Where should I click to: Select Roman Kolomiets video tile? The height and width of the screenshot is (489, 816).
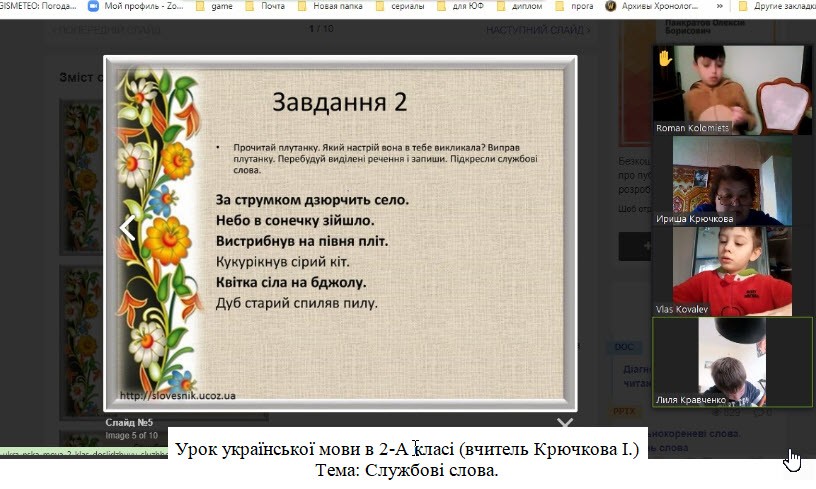(x=732, y=88)
